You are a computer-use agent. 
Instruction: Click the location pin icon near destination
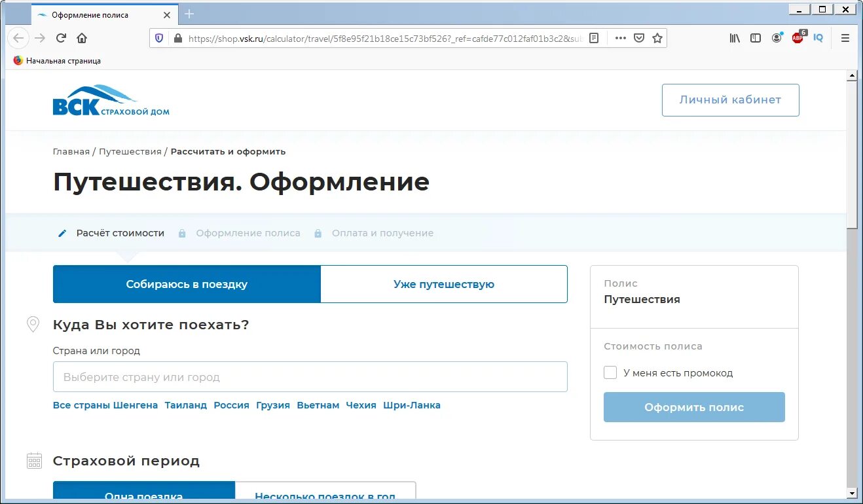(x=33, y=324)
